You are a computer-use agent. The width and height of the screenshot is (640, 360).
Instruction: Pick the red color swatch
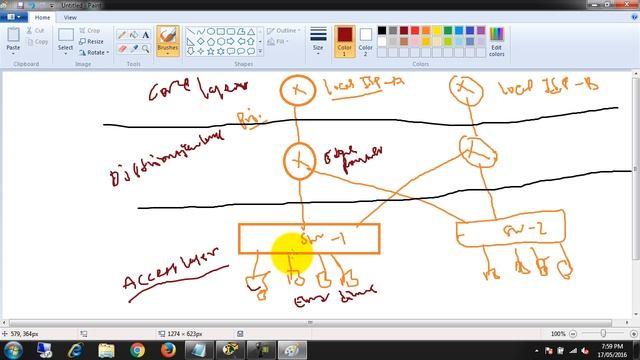pos(415,30)
